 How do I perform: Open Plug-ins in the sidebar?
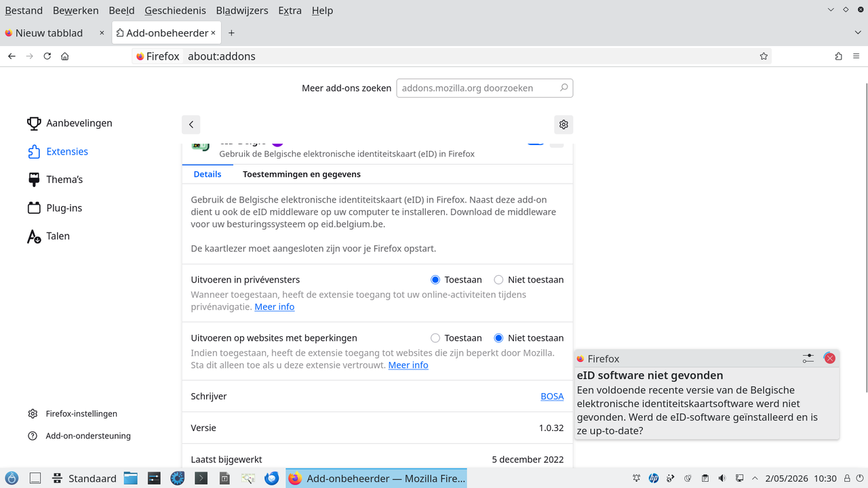(x=54, y=208)
